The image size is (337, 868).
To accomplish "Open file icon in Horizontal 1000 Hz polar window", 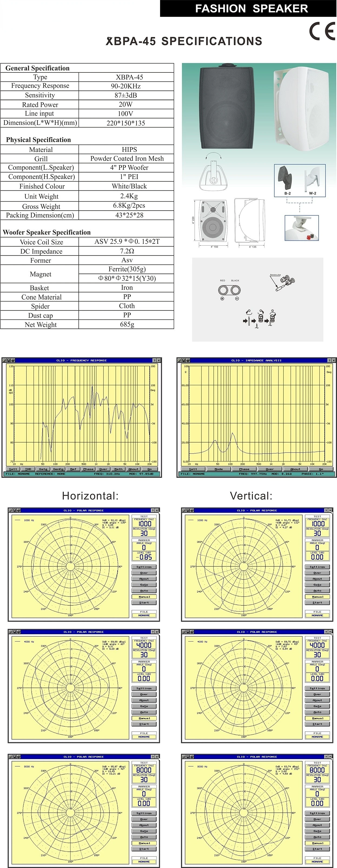I will pyautogui.click(x=11, y=510).
